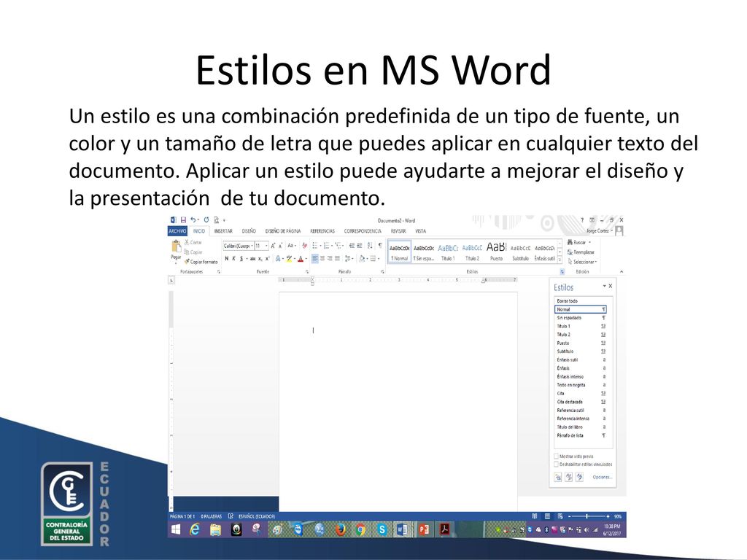Switch to the DISEÑO tab
747x560 pixels.
tap(249, 231)
